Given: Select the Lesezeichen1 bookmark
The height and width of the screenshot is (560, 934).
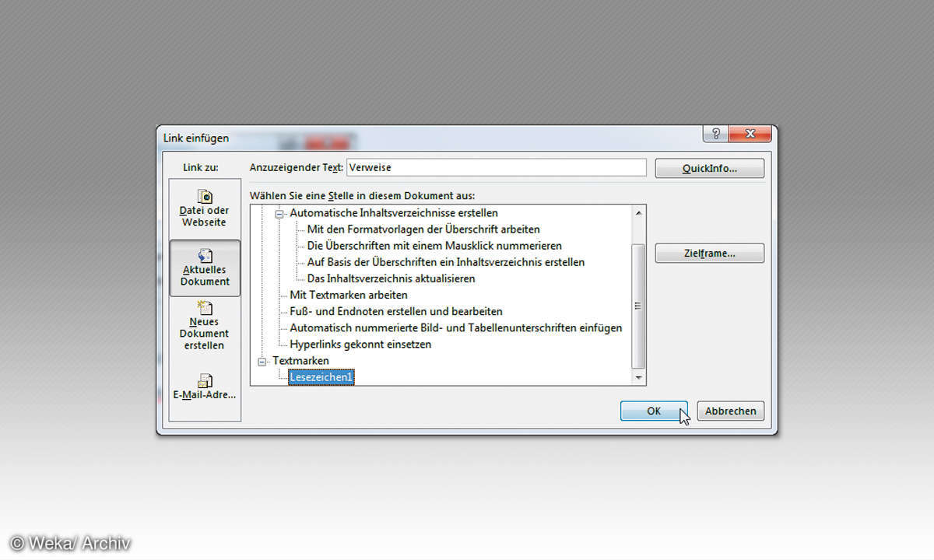Looking at the screenshot, I should point(321,377).
